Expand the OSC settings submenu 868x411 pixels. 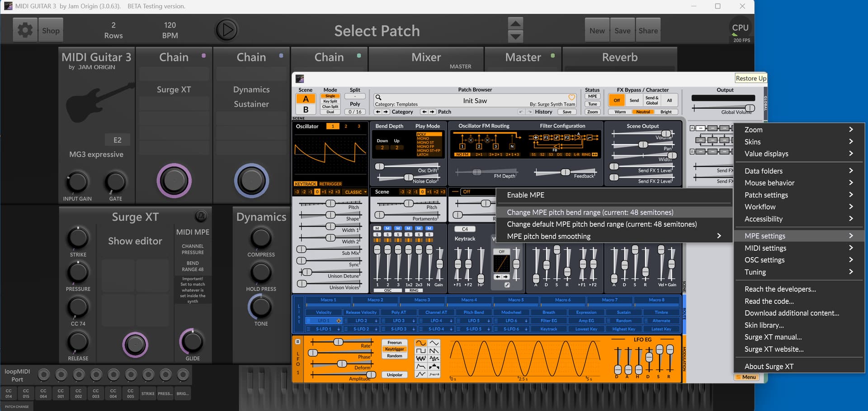tap(799, 260)
